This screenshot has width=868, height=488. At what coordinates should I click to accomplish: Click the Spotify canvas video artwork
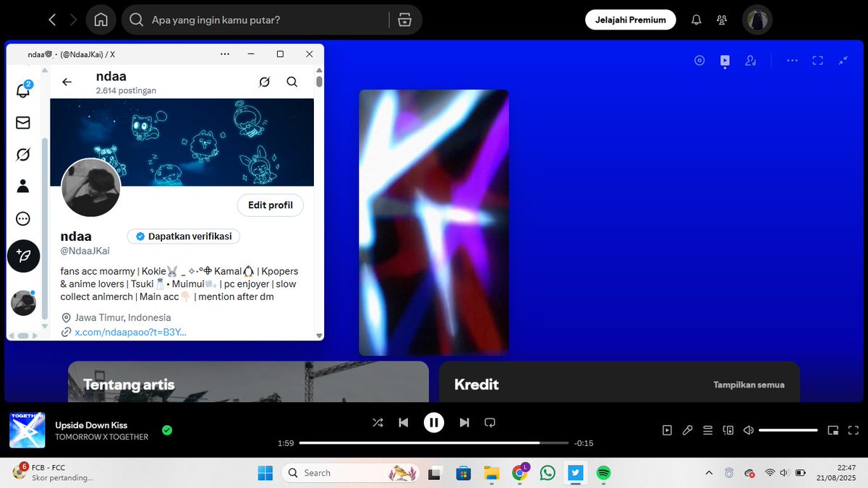(x=434, y=223)
